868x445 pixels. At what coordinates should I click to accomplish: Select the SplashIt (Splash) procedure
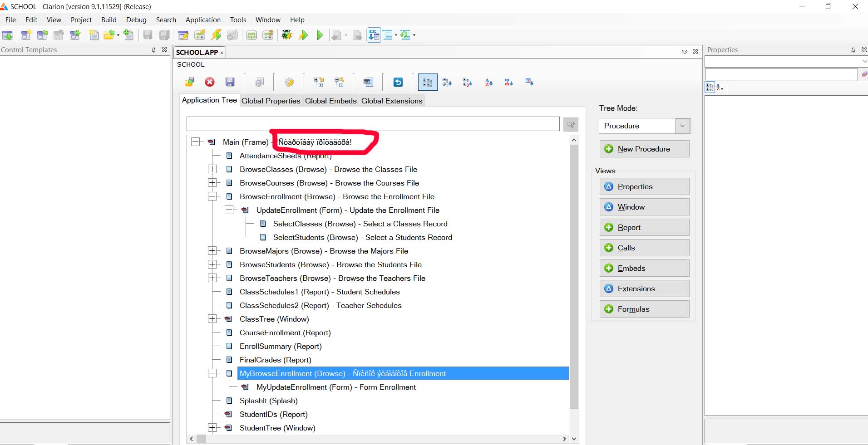tap(268, 401)
